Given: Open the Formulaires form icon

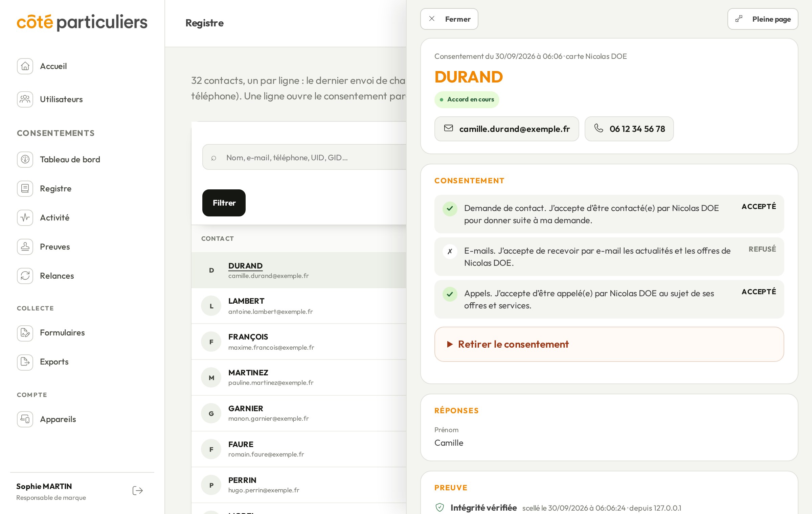Looking at the screenshot, I should (25, 333).
